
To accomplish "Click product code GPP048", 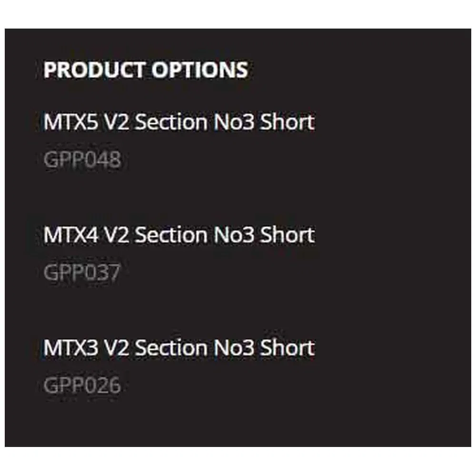I will tap(82, 159).
